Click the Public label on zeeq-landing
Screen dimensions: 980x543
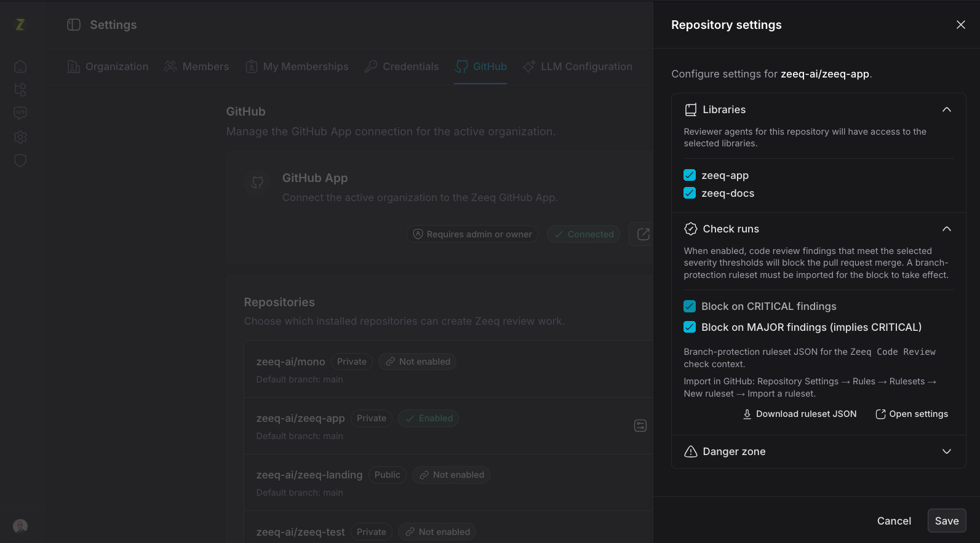click(388, 475)
